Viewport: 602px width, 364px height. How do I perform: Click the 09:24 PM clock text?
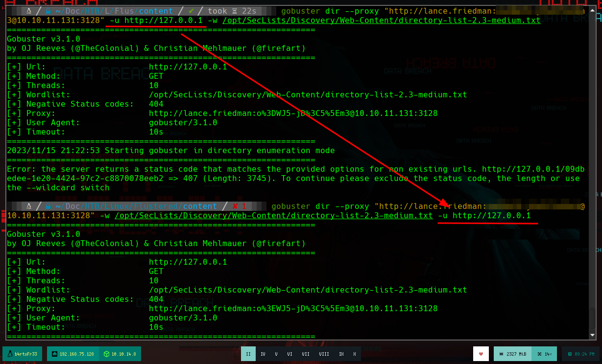coord(584,354)
